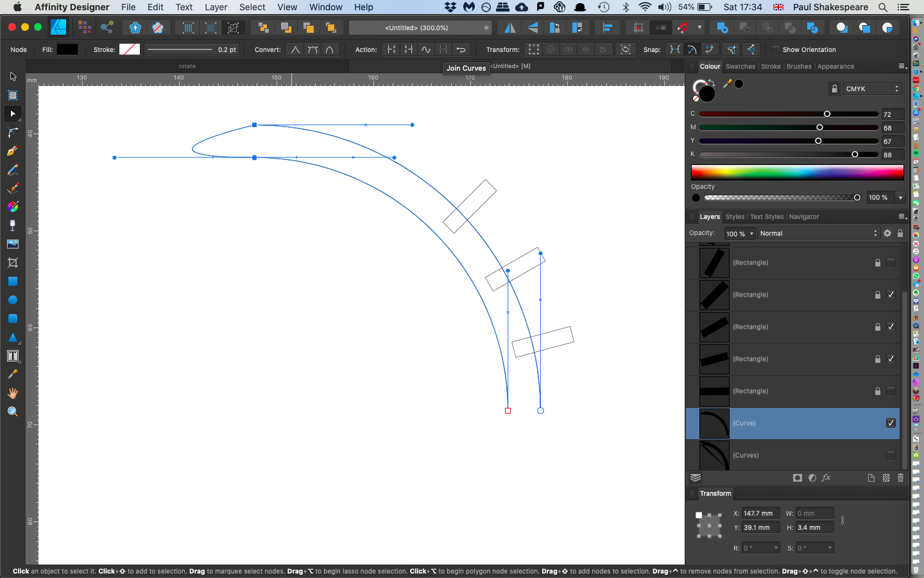Viewport: 924px width, 578px height.
Task: Select the Fill gradient tool
Action: [13, 207]
